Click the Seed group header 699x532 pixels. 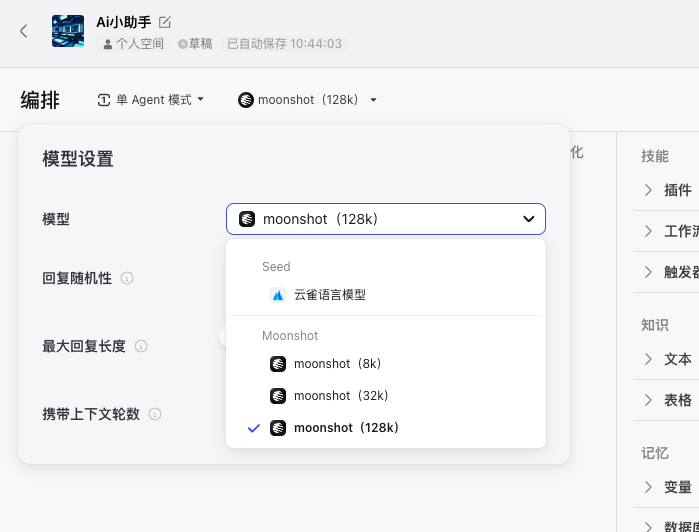(x=276, y=267)
